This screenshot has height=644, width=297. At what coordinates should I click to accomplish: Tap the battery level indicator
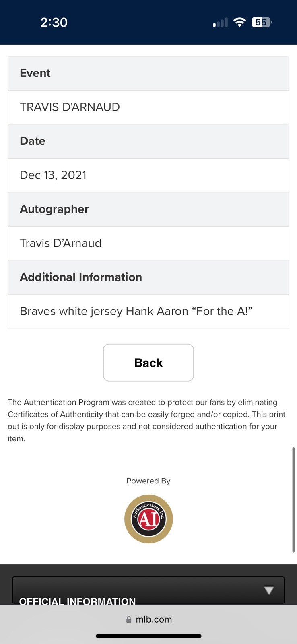pos(261,22)
